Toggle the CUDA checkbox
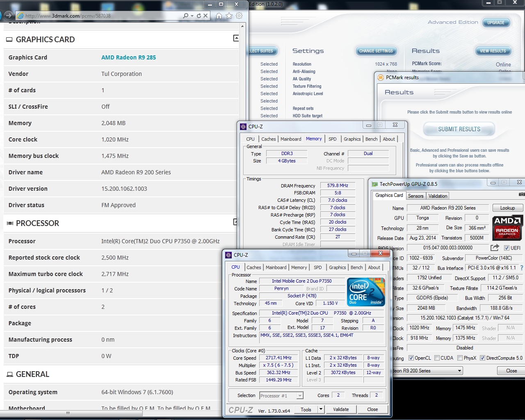This screenshot has height=420, width=525. 437,358
